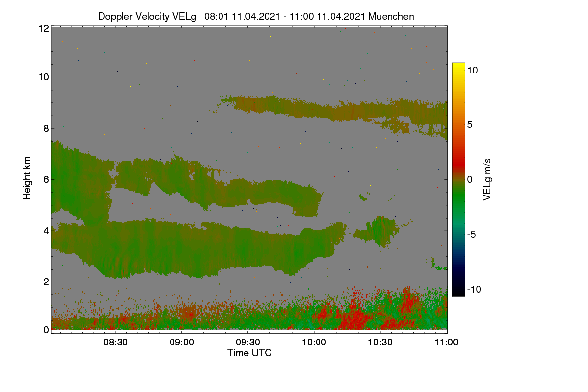Click the plot title Doppler Velocity VELg

[x=148, y=16]
